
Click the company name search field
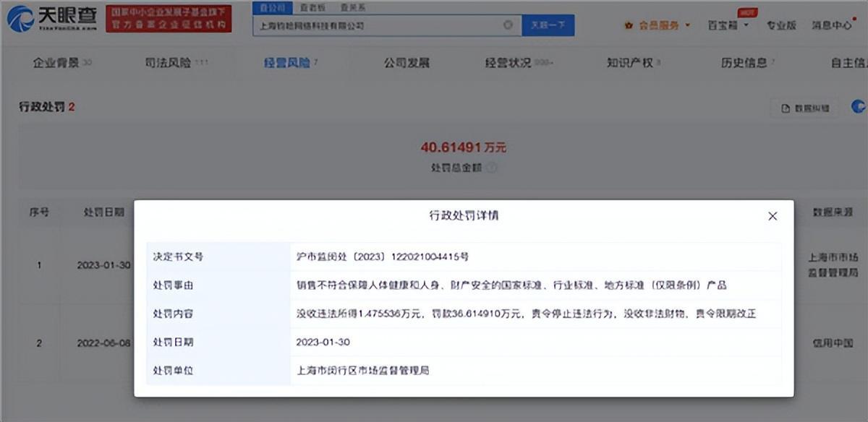coord(387,25)
